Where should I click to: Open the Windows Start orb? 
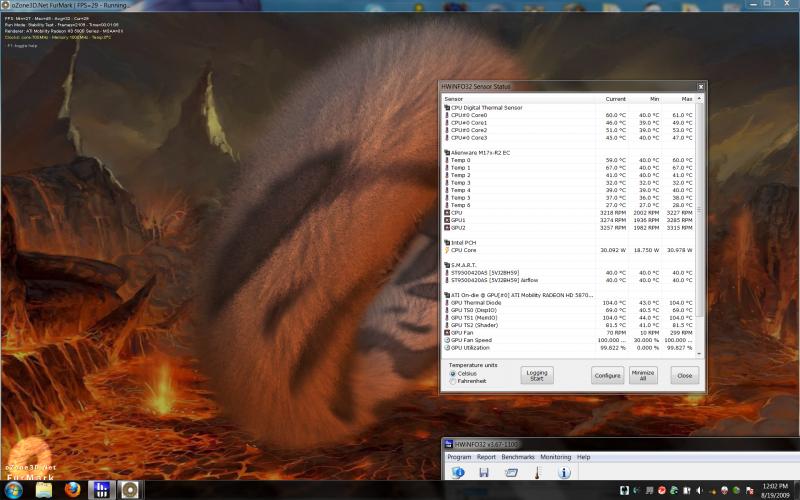pyautogui.click(x=13, y=490)
